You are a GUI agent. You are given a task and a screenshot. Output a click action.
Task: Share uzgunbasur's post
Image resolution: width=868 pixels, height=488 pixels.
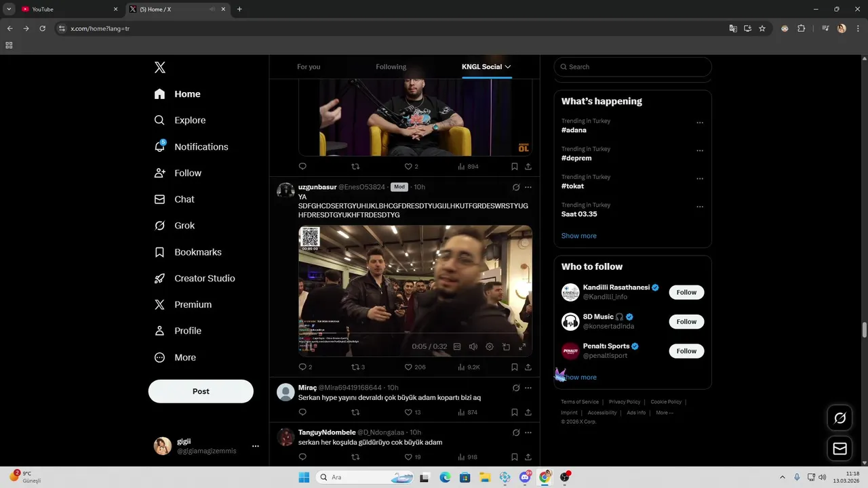click(528, 367)
